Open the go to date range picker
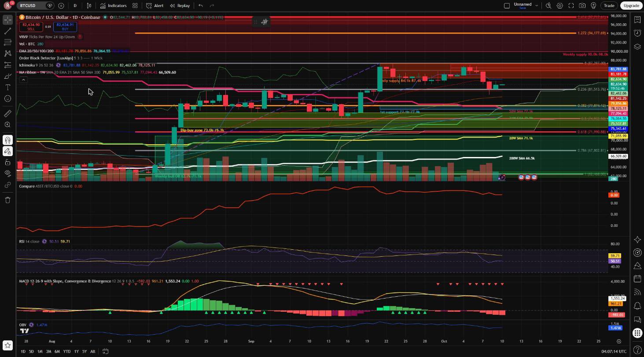Viewport: 644px width, 357px height. click(105, 351)
